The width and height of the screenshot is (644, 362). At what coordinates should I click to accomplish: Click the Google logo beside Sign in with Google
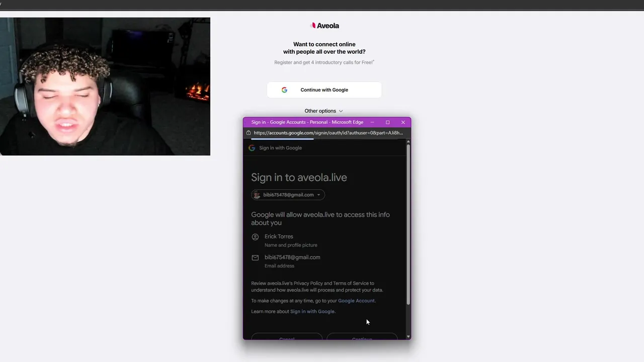252,148
